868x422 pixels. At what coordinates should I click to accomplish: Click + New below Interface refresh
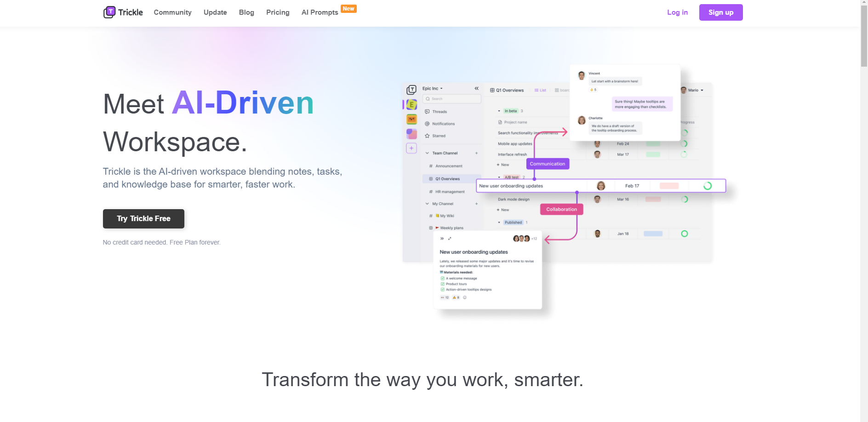[x=503, y=165]
